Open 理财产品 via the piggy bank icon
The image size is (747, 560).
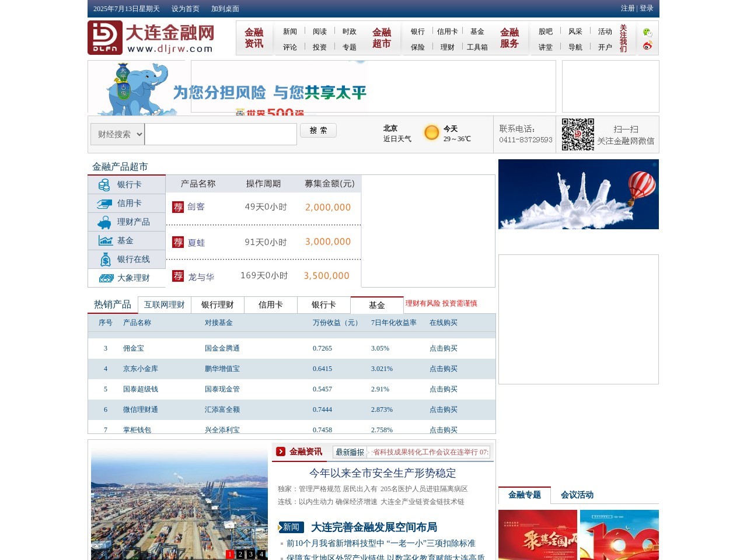tap(105, 222)
